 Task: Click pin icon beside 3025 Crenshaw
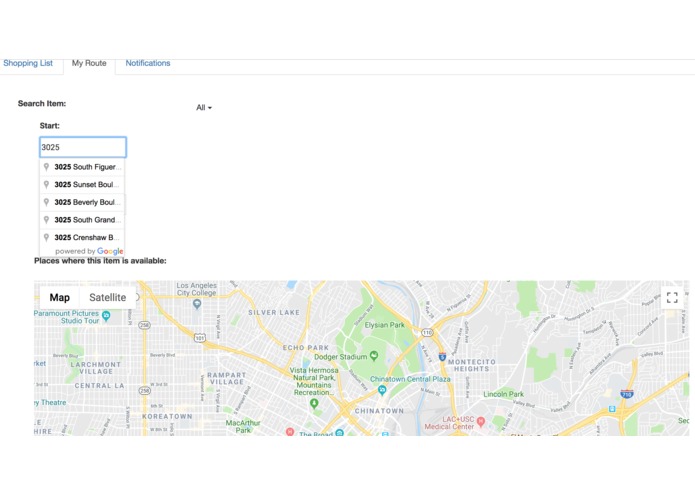point(46,237)
